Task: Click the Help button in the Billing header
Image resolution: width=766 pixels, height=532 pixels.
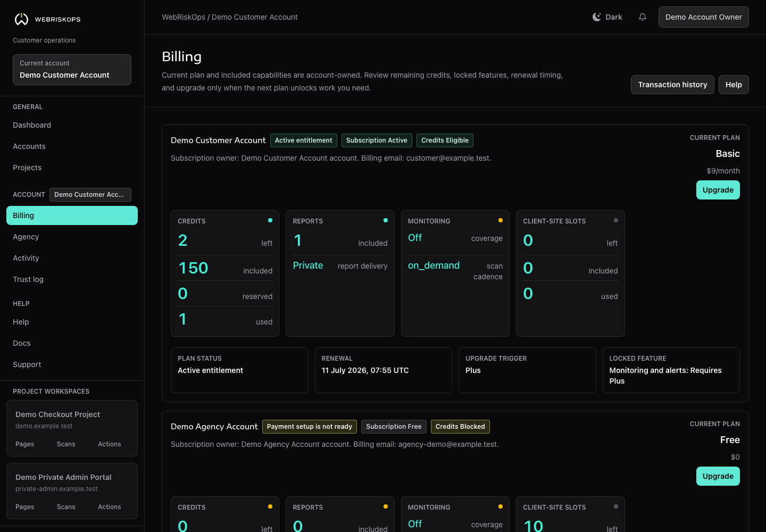Action: pyautogui.click(x=734, y=85)
